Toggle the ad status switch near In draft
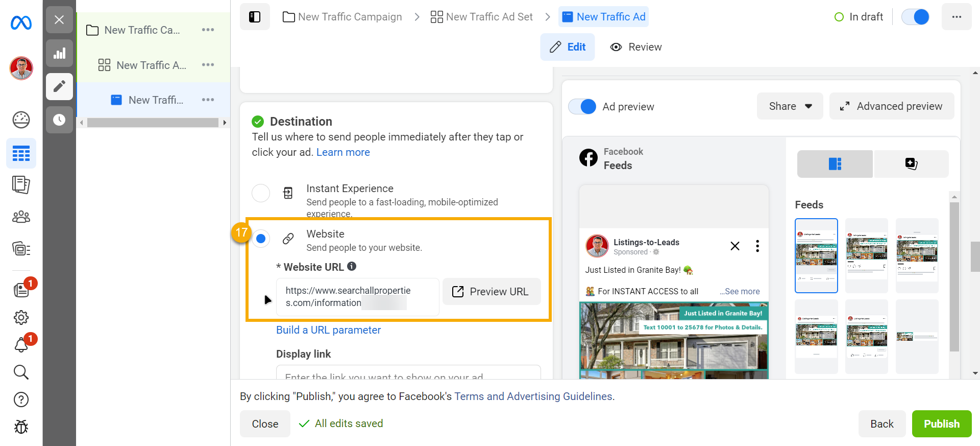The height and width of the screenshot is (446, 980). click(x=915, y=17)
